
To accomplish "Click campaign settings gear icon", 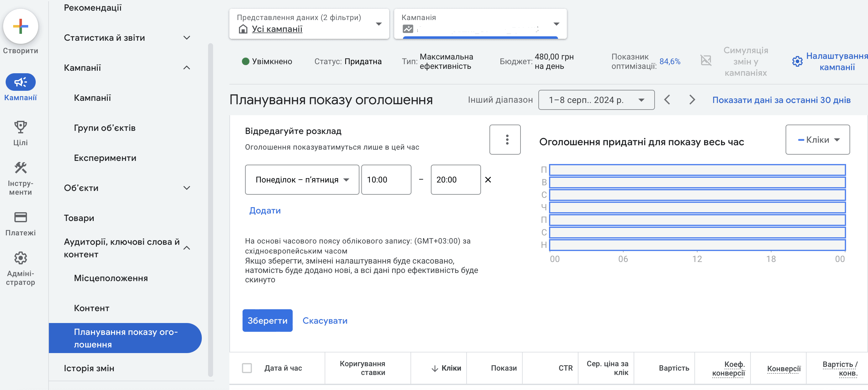I will coord(797,62).
